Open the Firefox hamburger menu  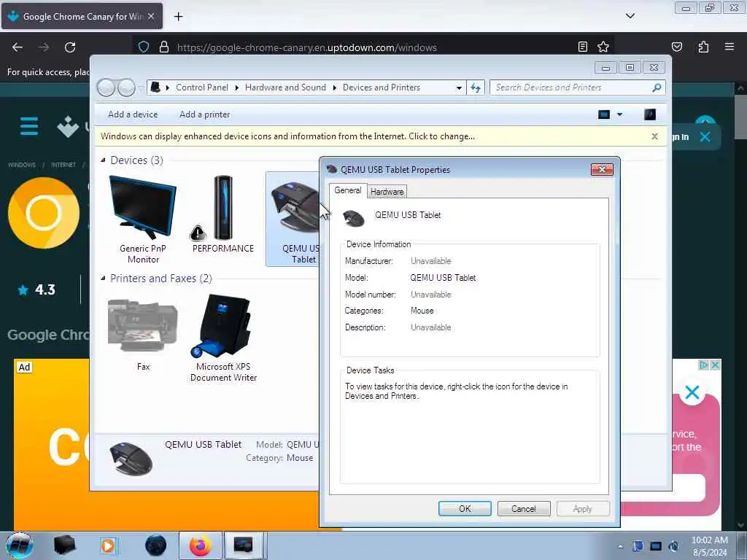[729, 47]
